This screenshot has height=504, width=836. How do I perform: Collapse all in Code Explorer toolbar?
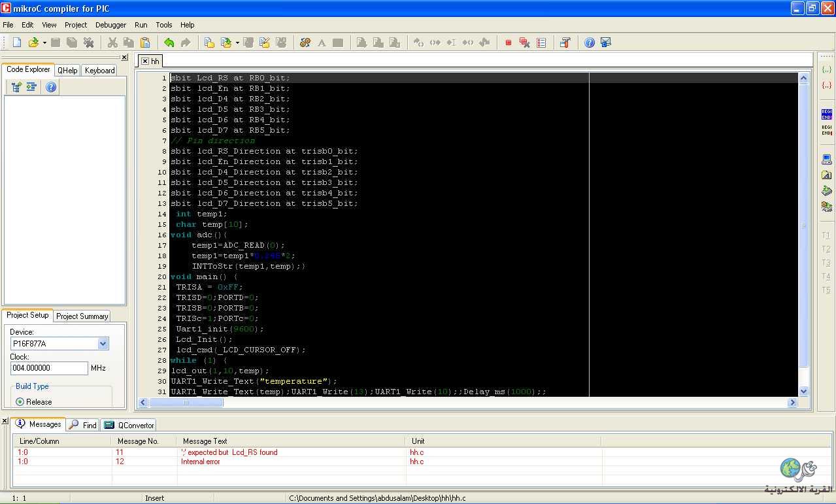coord(31,87)
